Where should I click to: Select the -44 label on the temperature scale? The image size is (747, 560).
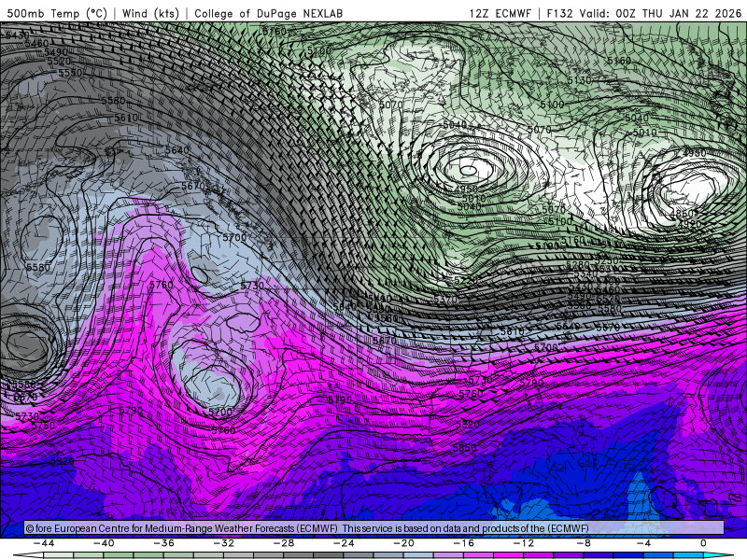tap(44, 543)
